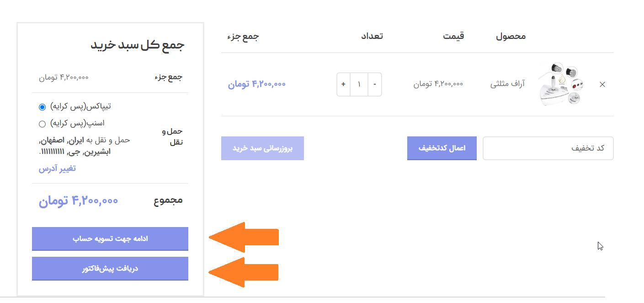
Task: Click the جمع جزء column header
Action: [x=243, y=36]
